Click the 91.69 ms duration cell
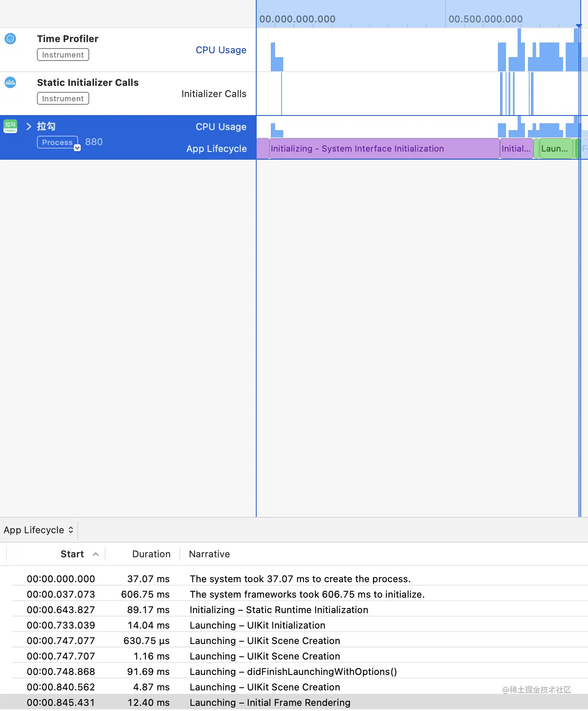This screenshot has height=711, width=588. [x=148, y=671]
